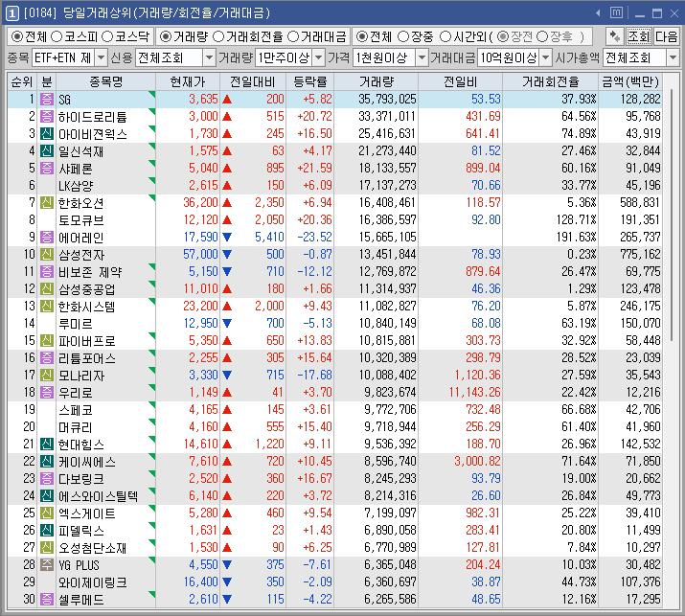Screen dimensions: 685x616
Task: Click the 신 badge on 삼성전자 row
Action: click(x=47, y=254)
